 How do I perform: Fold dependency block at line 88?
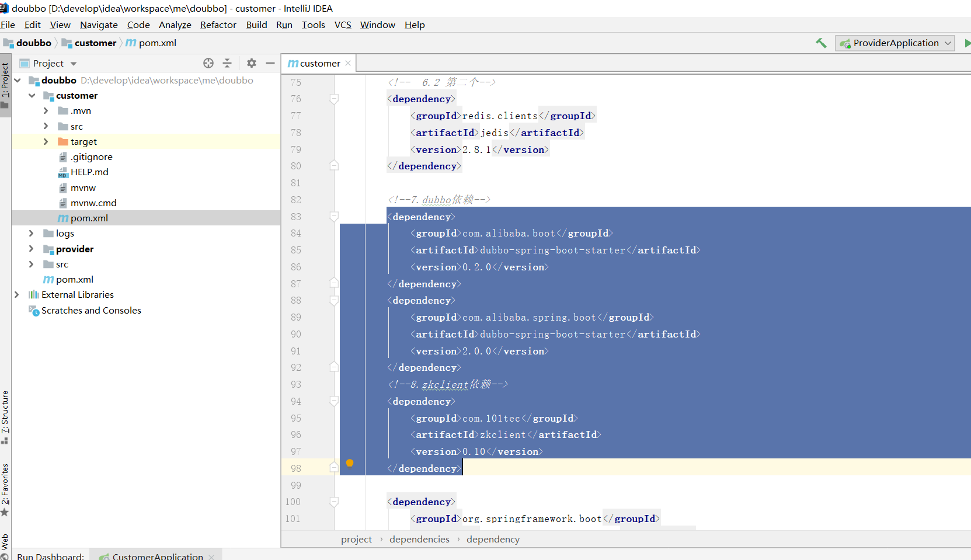coord(334,301)
